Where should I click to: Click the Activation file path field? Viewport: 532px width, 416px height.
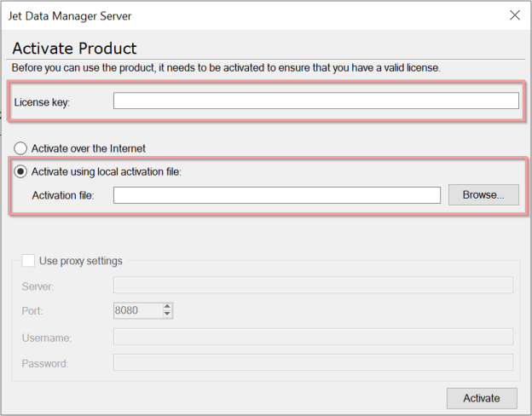277,195
